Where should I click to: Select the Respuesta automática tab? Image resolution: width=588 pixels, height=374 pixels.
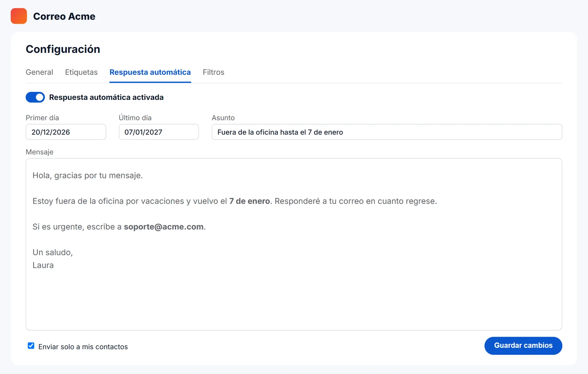(x=150, y=72)
